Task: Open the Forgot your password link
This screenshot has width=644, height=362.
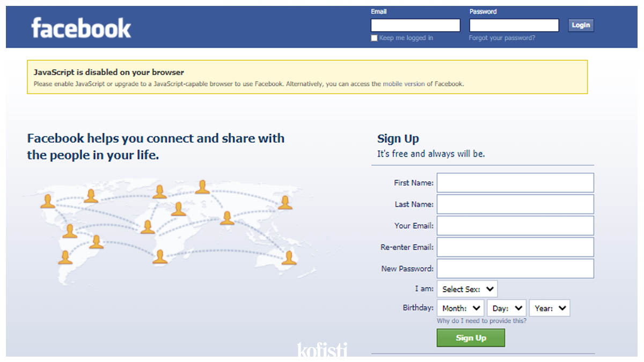Action: tap(502, 38)
